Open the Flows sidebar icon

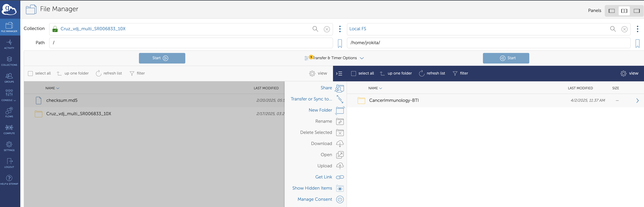[9, 112]
